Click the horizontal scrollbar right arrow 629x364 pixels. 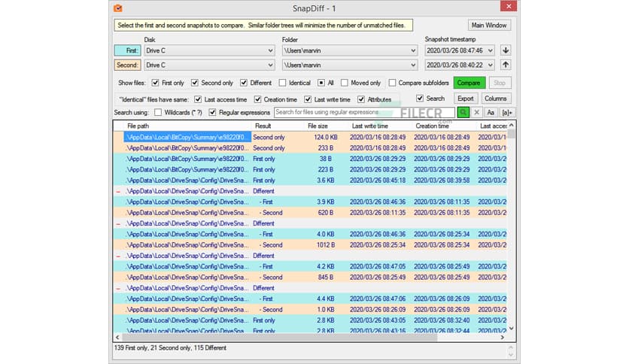pyautogui.click(x=503, y=338)
